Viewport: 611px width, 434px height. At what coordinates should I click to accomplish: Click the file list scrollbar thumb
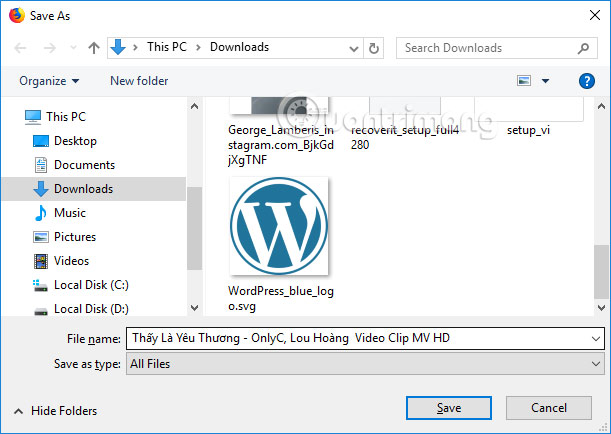601,272
